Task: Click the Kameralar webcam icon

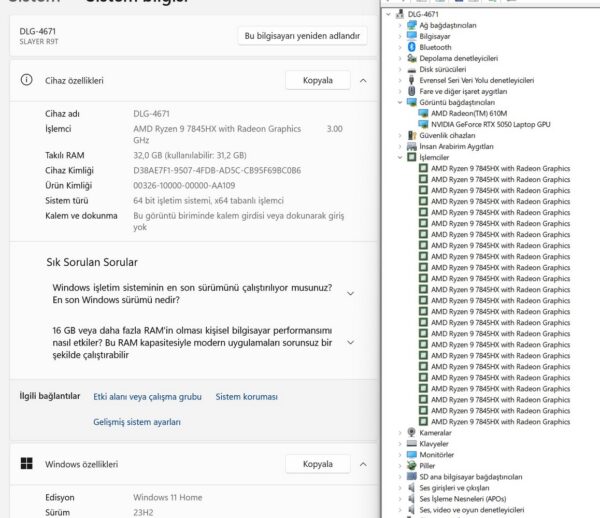Action: [x=411, y=432]
